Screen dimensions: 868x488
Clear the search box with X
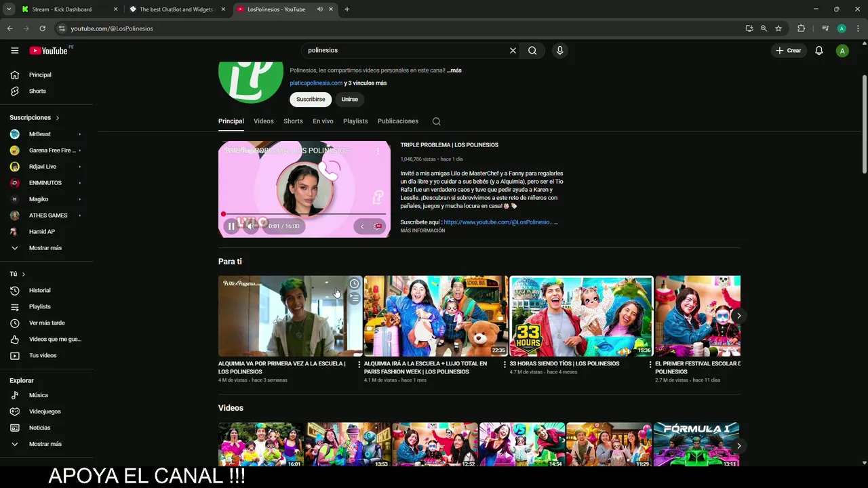pyautogui.click(x=513, y=50)
